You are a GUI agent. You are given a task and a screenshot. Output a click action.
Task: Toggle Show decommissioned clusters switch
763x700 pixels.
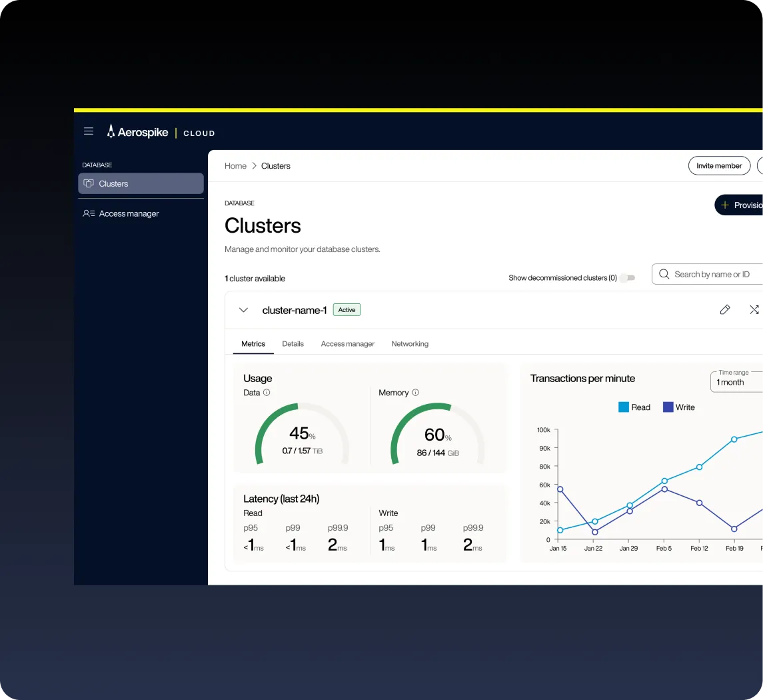click(627, 278)
